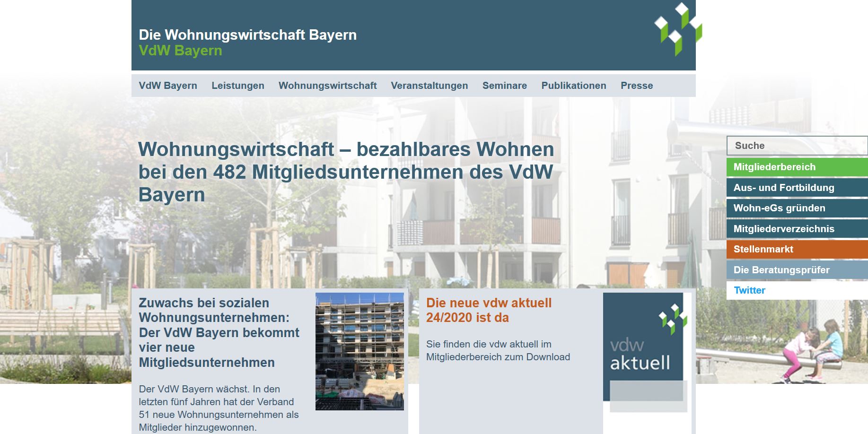The image size is (868, 434).
Task: Open the Leistungen menu item
Action: [238, 86]
